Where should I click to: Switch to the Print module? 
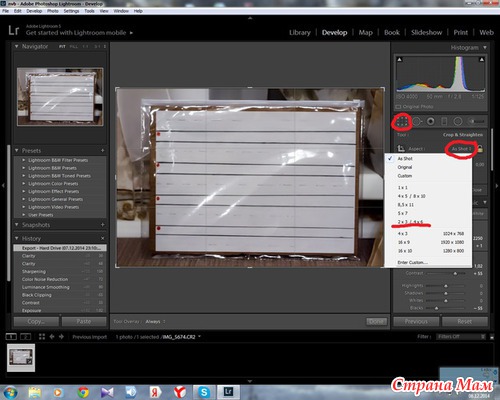click(x=461, y=33)
